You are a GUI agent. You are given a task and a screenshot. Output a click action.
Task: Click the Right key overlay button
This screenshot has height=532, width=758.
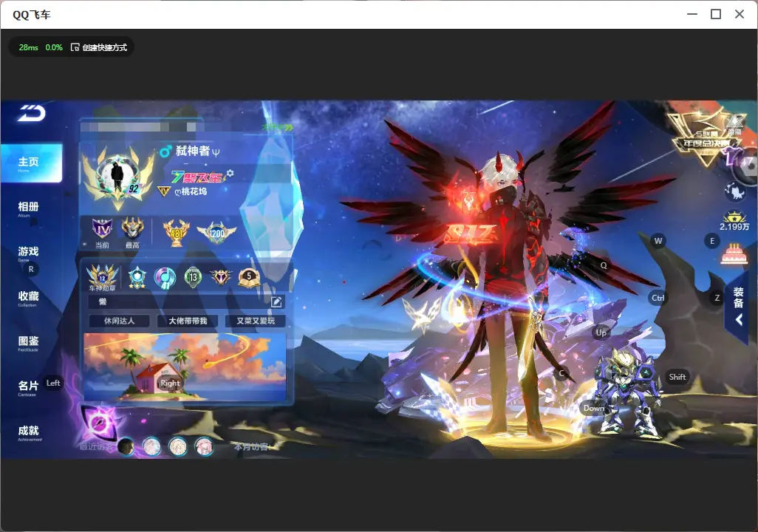pyautogui.click(x=170, y=383)
